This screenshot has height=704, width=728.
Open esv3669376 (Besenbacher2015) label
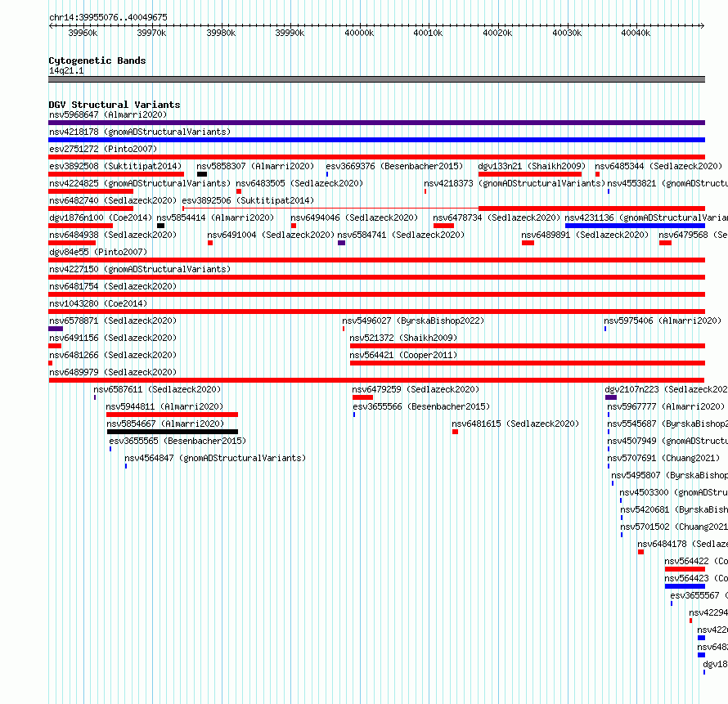point(394,166)
